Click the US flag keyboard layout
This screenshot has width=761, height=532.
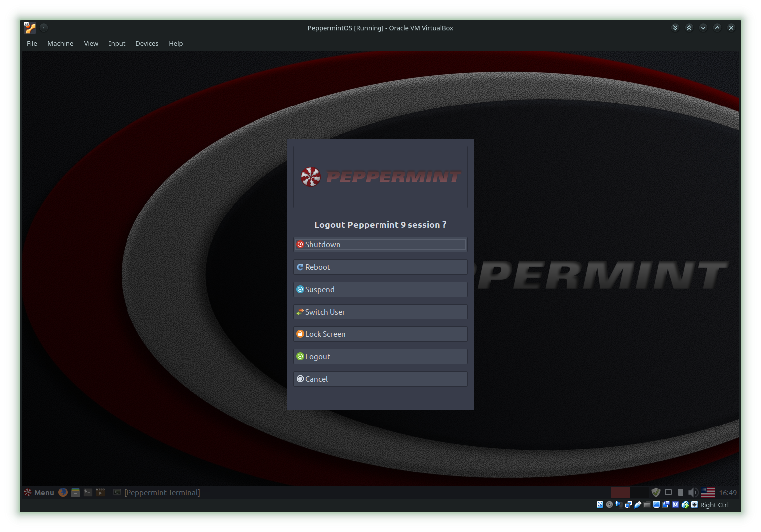point(708,492)
